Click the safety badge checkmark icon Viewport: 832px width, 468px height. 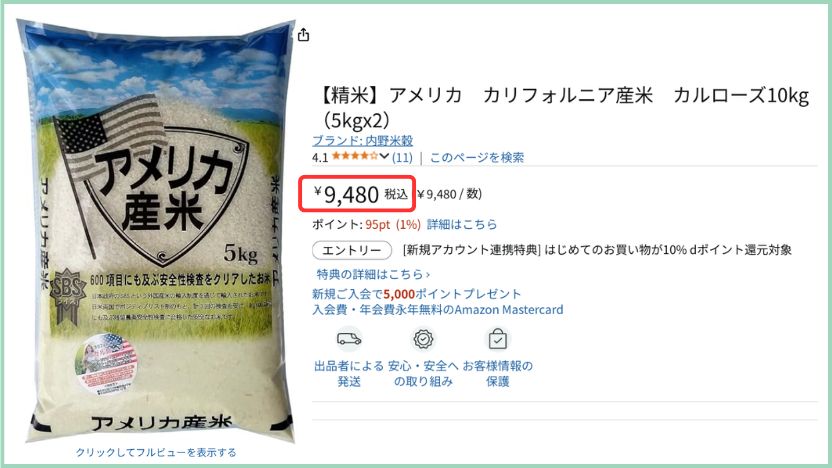coord(423,339)
